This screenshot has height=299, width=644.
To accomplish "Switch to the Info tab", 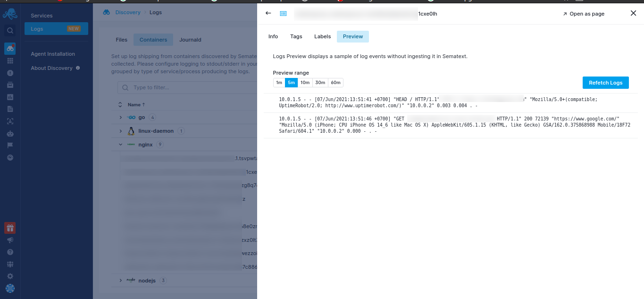I will (x=273, y=36).
